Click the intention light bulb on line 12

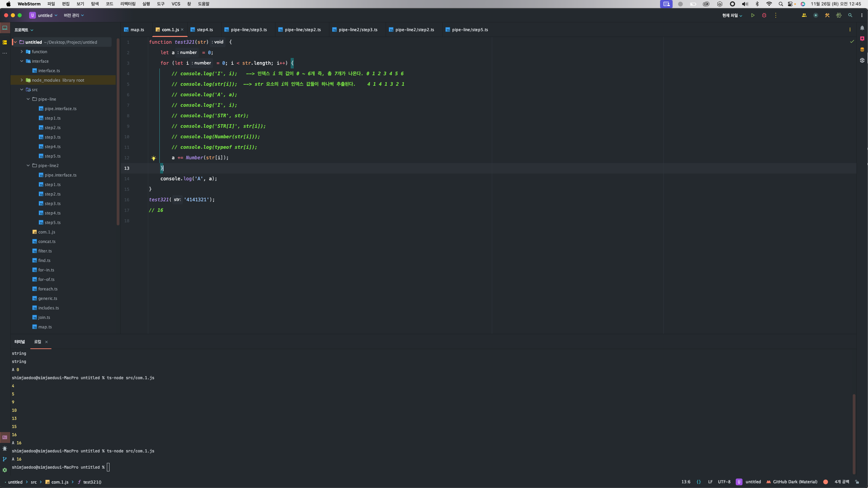pos(154,158)
